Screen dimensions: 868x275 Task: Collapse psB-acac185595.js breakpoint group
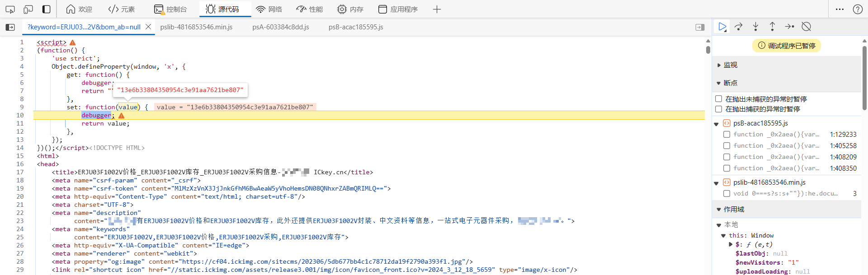(717, 124)
